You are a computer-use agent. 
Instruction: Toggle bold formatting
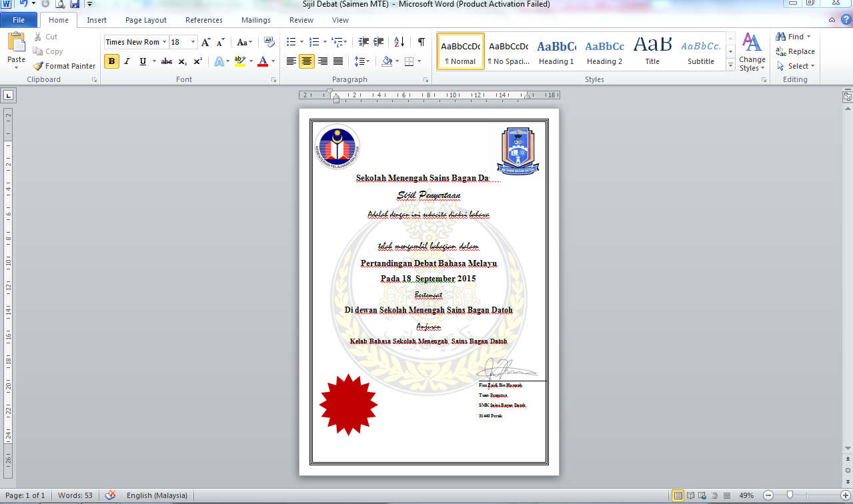tap(111, 61)
